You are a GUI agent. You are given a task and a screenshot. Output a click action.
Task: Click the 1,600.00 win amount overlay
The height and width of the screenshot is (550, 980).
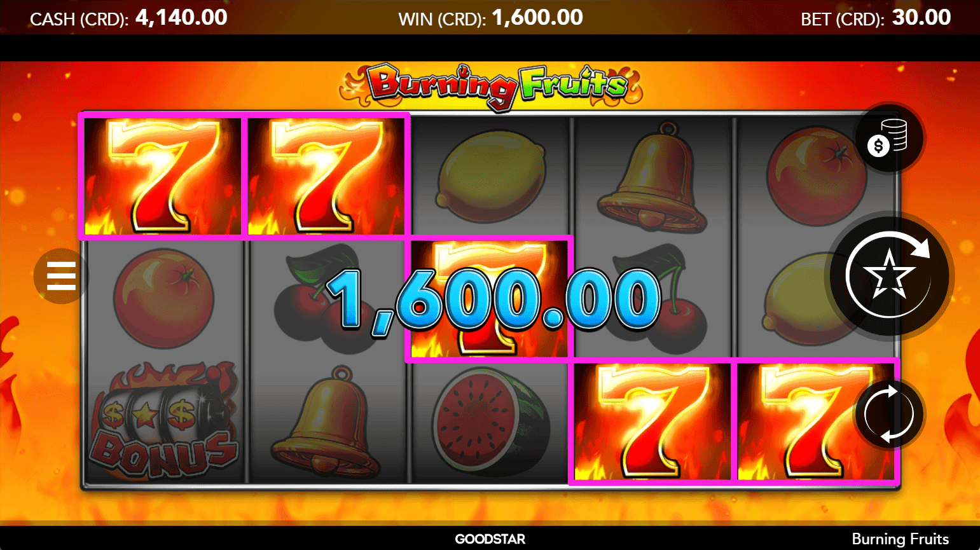click(x=493, y=298)
